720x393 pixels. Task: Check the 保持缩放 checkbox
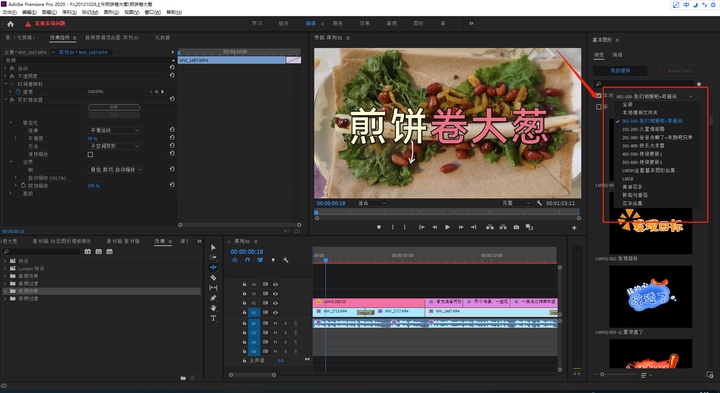pos(90,154)
